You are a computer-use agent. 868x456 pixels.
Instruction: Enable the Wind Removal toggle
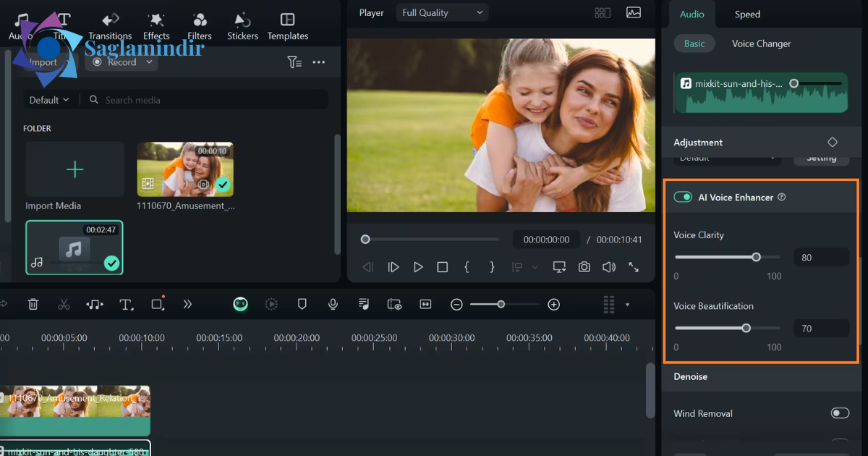pos(840,413)
